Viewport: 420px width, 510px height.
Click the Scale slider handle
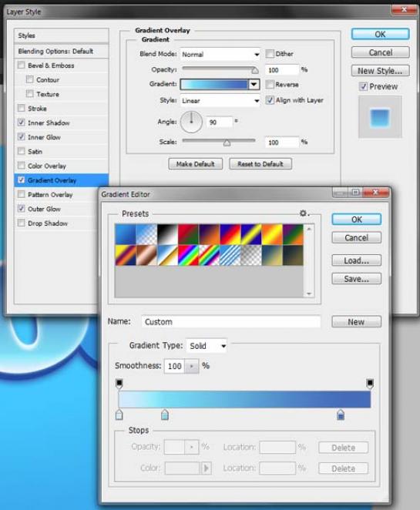(227, 143)
